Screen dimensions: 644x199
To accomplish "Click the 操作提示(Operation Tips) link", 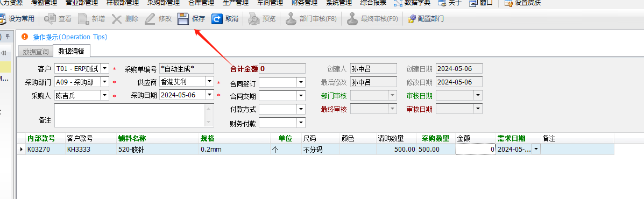I will [70, 37].
